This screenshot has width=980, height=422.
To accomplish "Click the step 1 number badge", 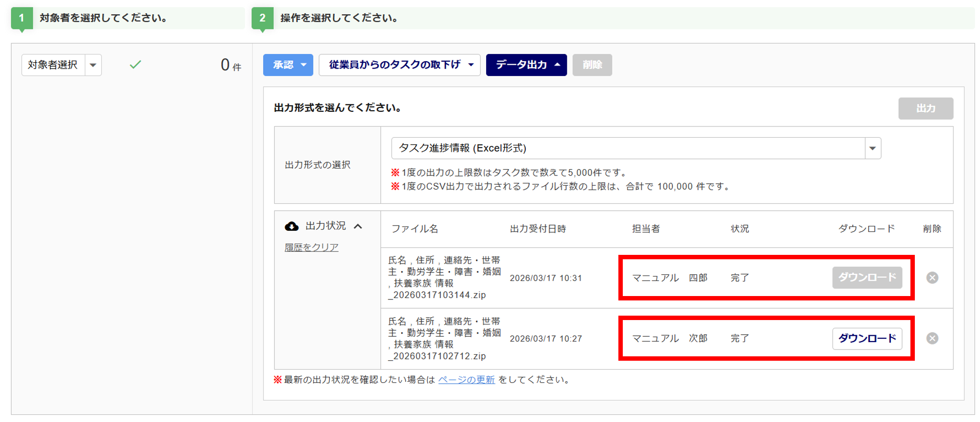I will pos(22,18).
